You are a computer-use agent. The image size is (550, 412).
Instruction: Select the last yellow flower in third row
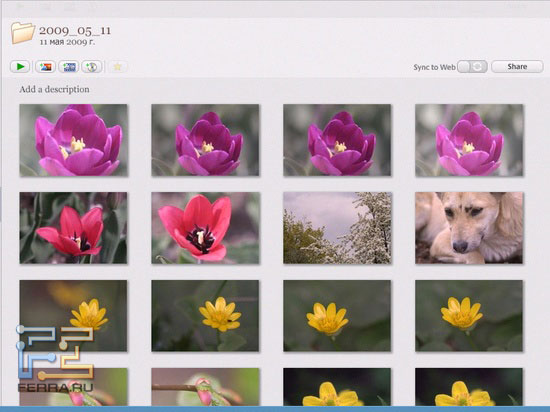(x=469, y=316)
